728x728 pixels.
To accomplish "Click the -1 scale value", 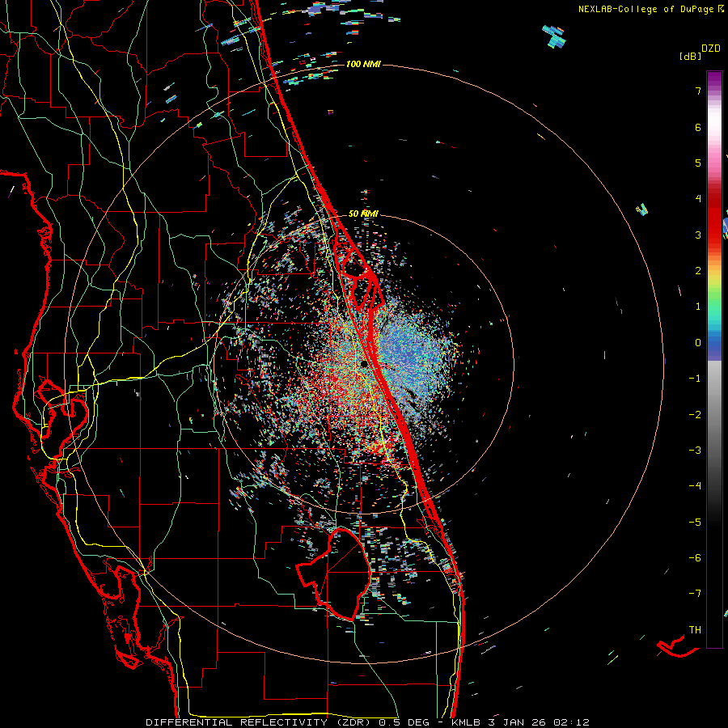I will [695, 379].
